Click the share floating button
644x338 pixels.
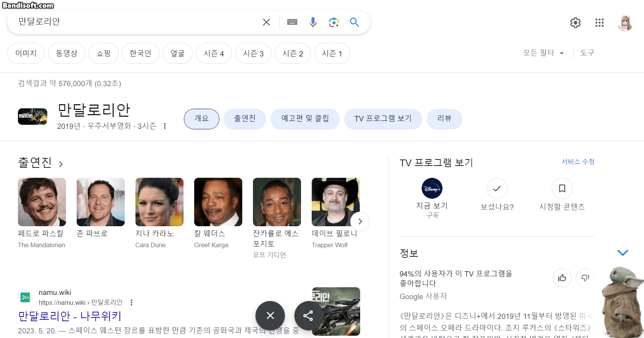coord(308,315)
